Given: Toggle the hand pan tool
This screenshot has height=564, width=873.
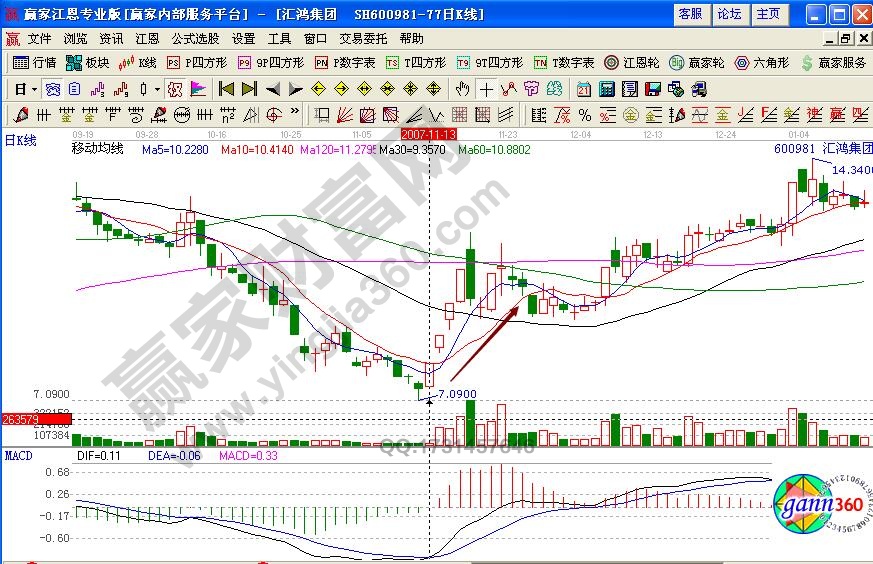Looking at the screenshot, I should tap(461, 88).
